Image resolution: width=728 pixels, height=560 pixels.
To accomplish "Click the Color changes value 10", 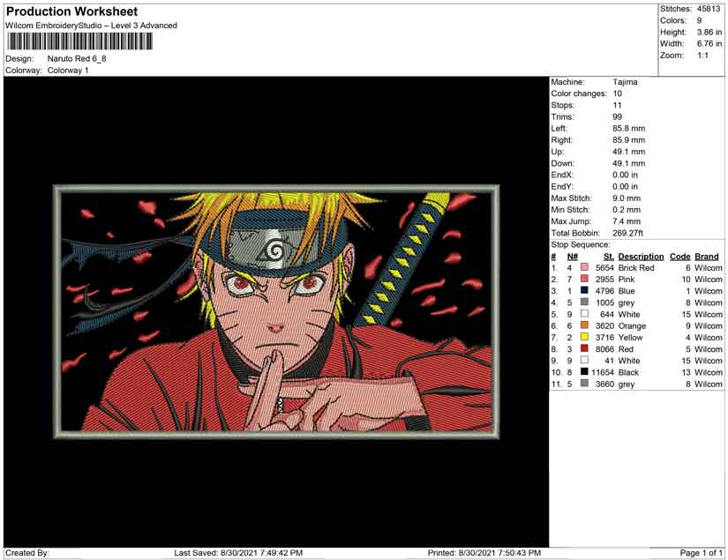I will click(617, 93).
